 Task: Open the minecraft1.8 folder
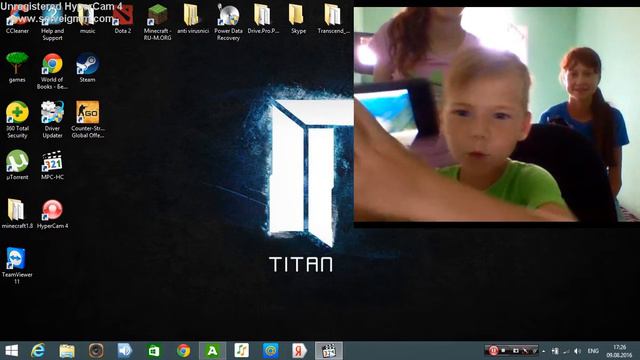(x=17, y=214)
